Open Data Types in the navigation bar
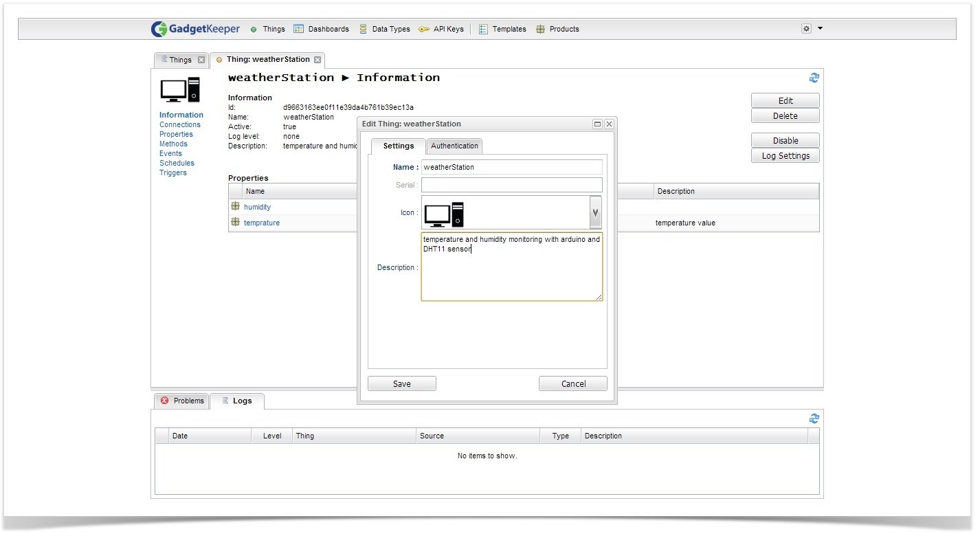 (384, 29)
